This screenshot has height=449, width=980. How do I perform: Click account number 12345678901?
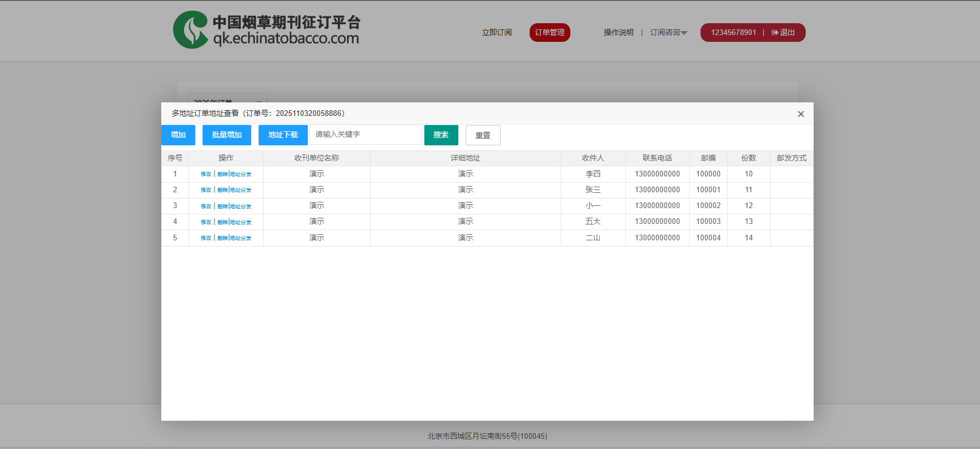click(x=733, y=33)
